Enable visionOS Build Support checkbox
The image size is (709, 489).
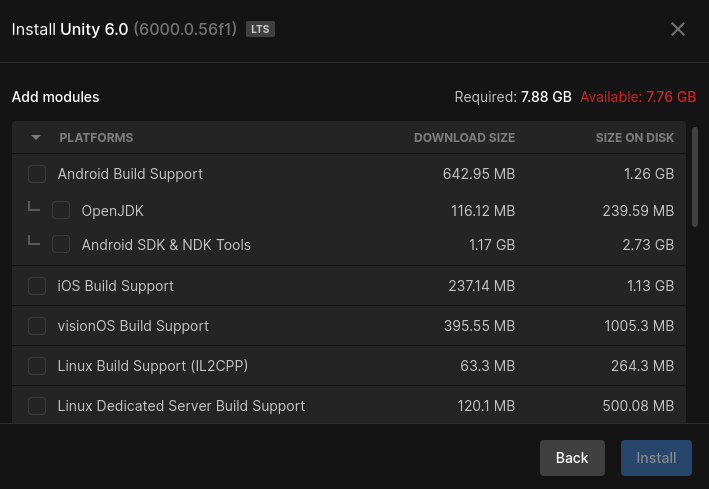(x=37, y=326)
